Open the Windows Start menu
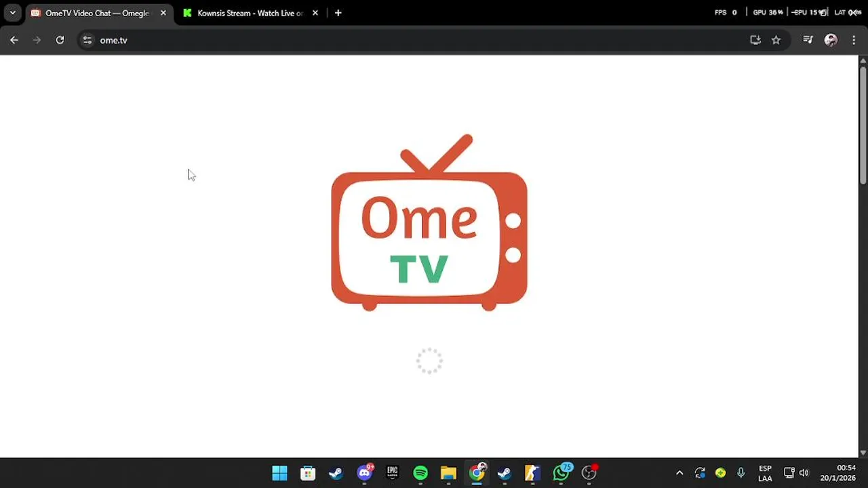Viewport: 868px width, 488px height. tap(279, 473)
